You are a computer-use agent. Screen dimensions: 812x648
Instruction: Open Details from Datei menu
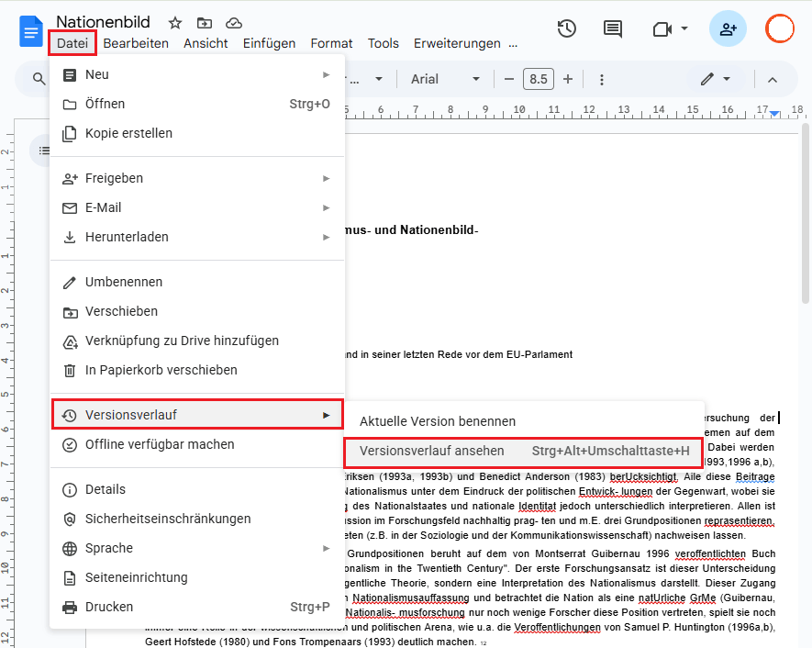point(196,489)
